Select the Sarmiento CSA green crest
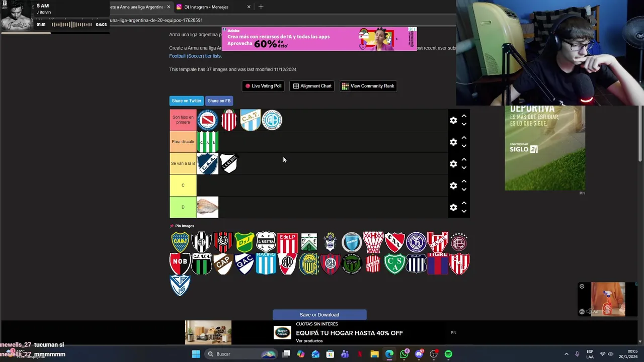This screenshot has width=644, height=362. pos(395,263)
